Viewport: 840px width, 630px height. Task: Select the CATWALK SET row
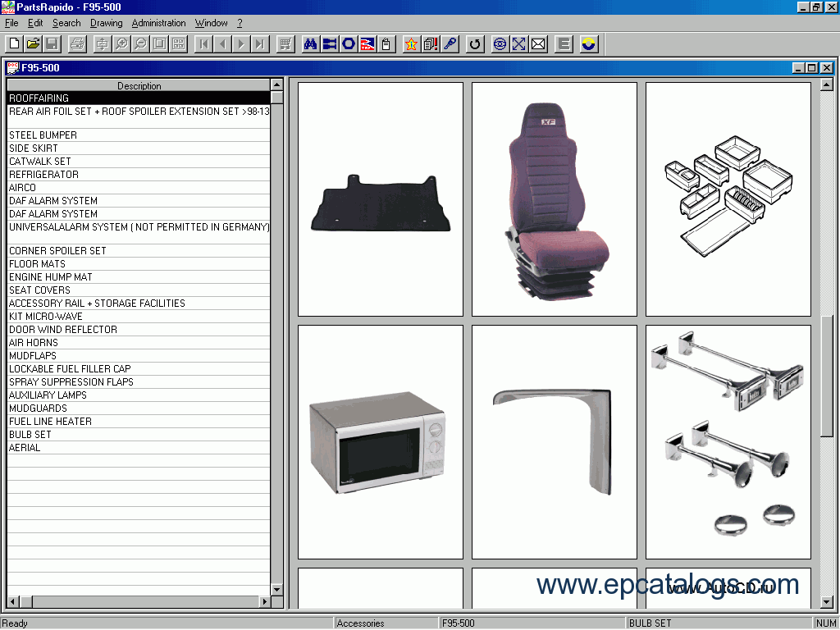tap(139, 162)
